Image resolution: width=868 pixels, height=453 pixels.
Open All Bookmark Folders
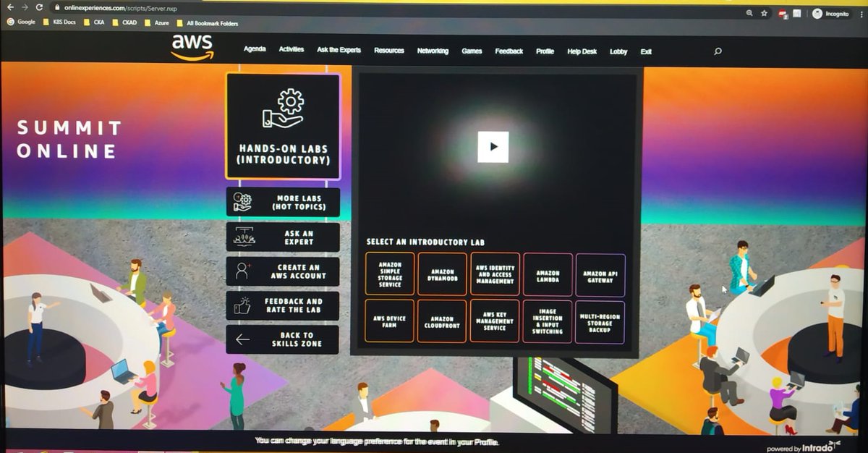[x=207, y=23]
